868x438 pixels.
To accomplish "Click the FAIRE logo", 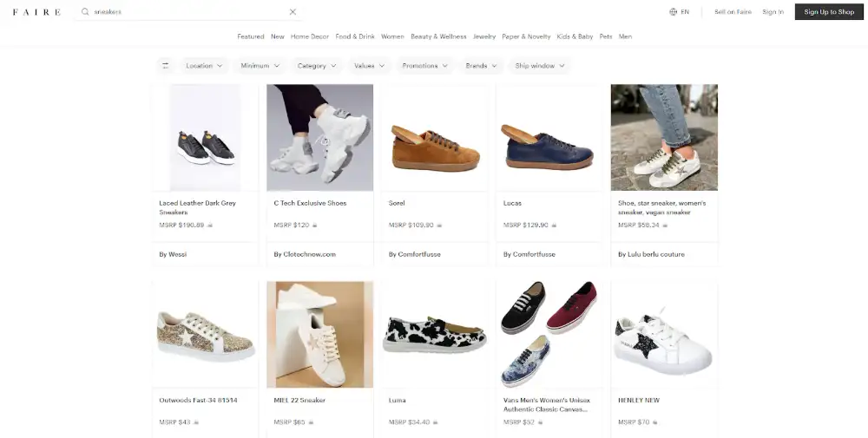I will (36, 11).
